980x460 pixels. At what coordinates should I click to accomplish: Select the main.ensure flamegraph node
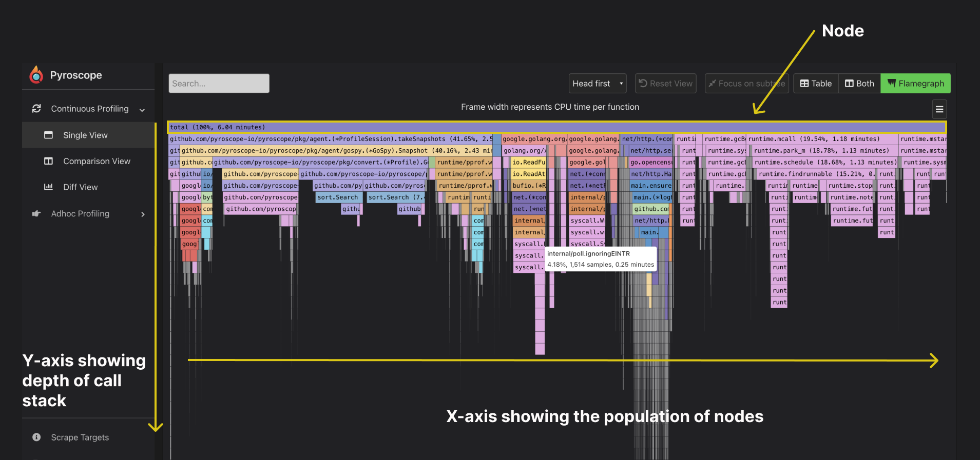[651, 186]
